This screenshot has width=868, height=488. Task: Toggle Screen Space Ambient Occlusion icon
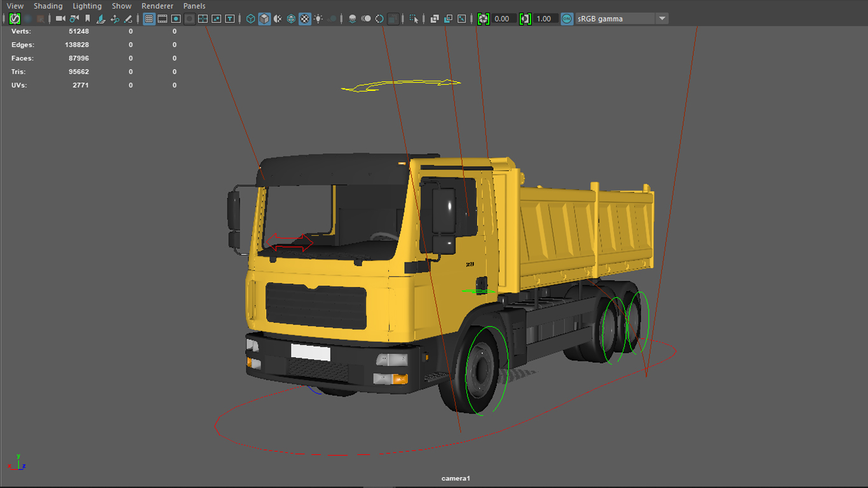pyautogui.click(x=353, y=18)
